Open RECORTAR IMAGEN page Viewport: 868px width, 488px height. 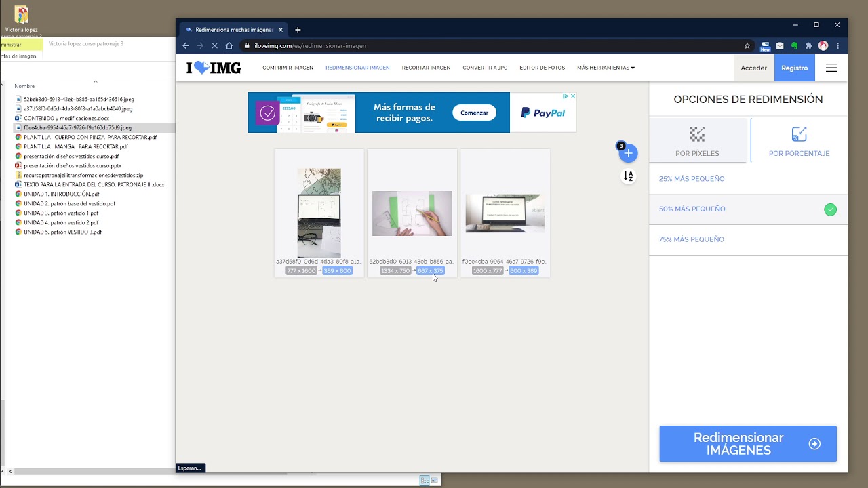[426, 68]
